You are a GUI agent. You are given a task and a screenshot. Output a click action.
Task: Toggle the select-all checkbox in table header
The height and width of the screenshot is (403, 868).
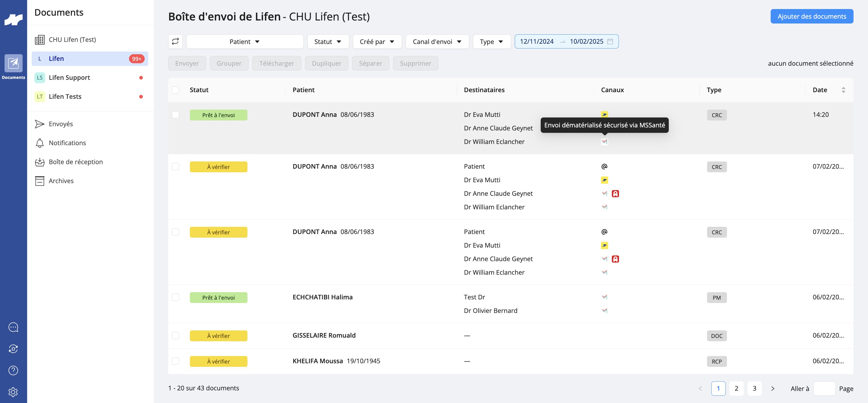pos(175,90)
